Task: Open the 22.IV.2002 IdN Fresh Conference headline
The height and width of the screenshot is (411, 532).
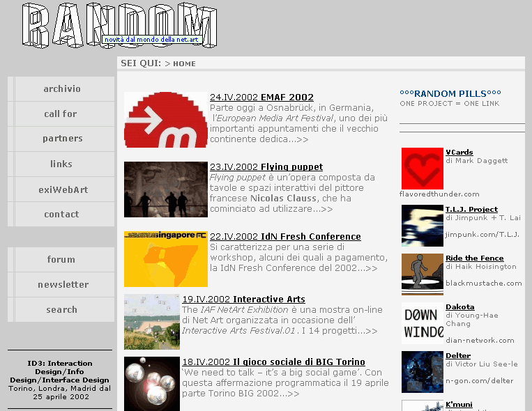Action: click(285, 236)
